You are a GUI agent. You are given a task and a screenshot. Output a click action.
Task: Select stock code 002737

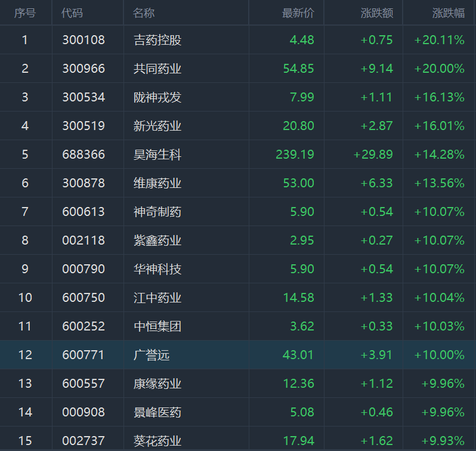click(84, 441)
